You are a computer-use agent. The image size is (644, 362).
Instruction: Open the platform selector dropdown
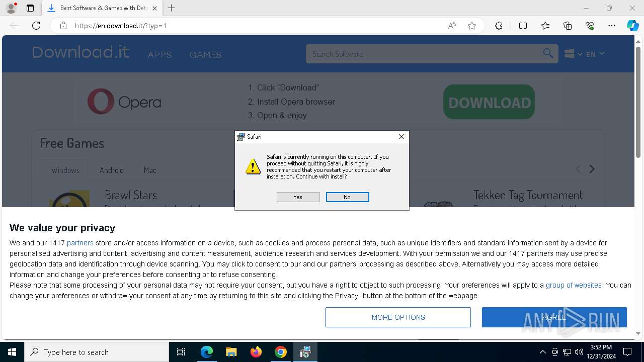pos(573,54)
